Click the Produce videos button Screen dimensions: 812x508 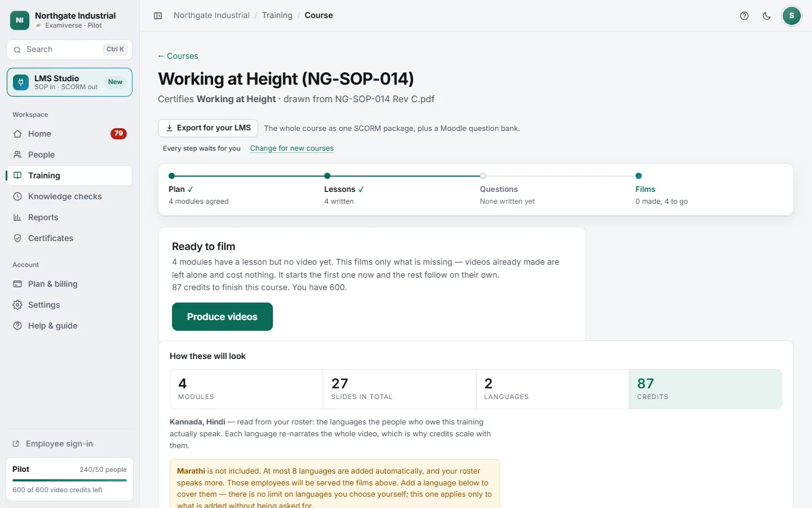tap(222, 317)
